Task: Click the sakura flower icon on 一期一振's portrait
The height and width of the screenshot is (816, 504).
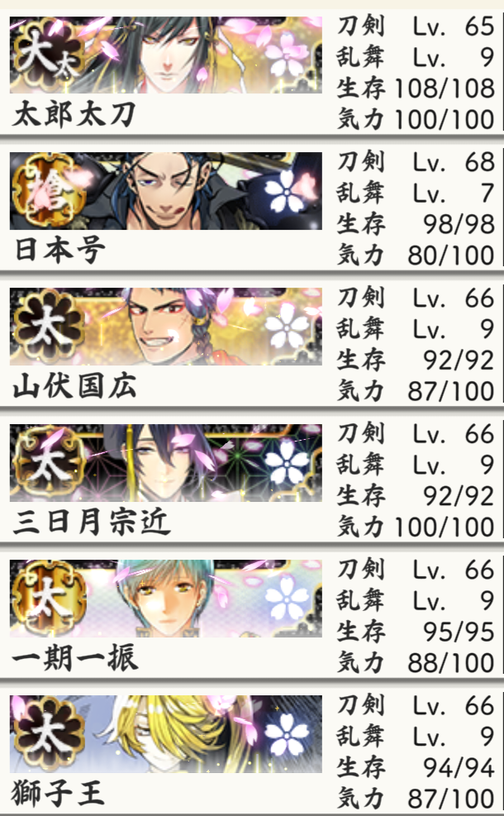Action: coord(287,598)
